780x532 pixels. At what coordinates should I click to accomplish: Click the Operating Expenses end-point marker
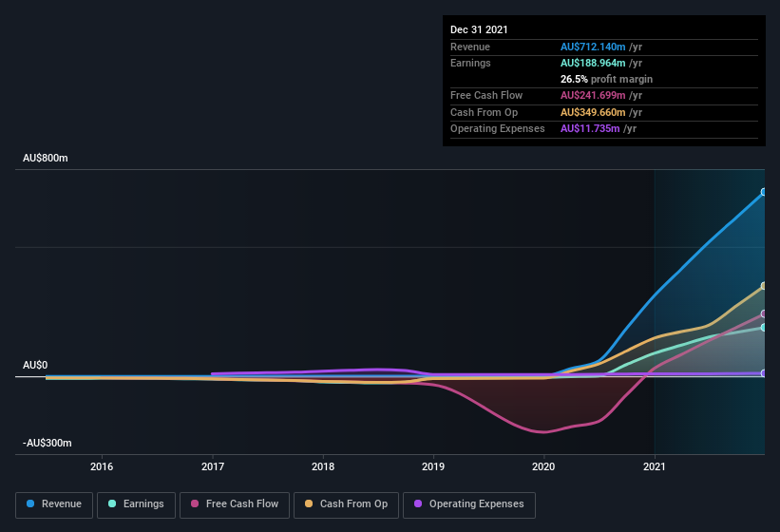click(764, 373)
